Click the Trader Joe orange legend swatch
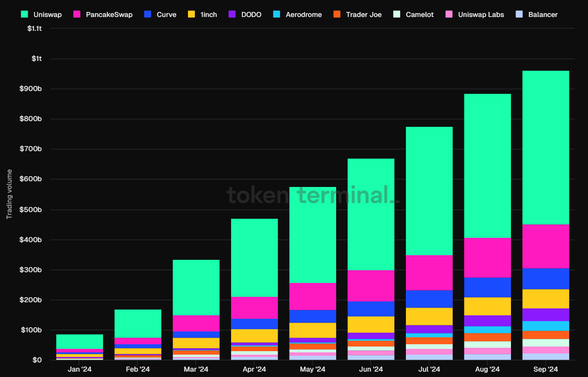This screenshot has width=588, height=377. coord(337,14)
